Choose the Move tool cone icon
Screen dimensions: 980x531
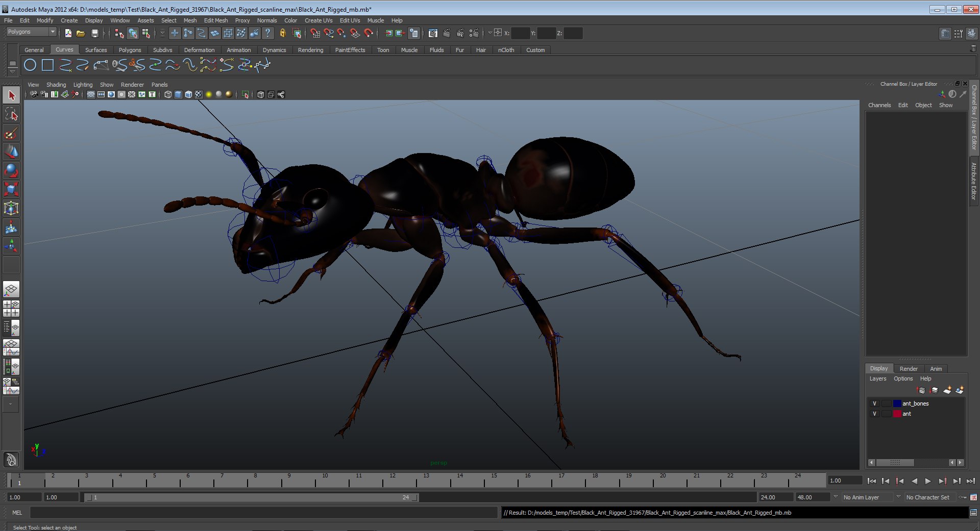[x=11, y=152]
